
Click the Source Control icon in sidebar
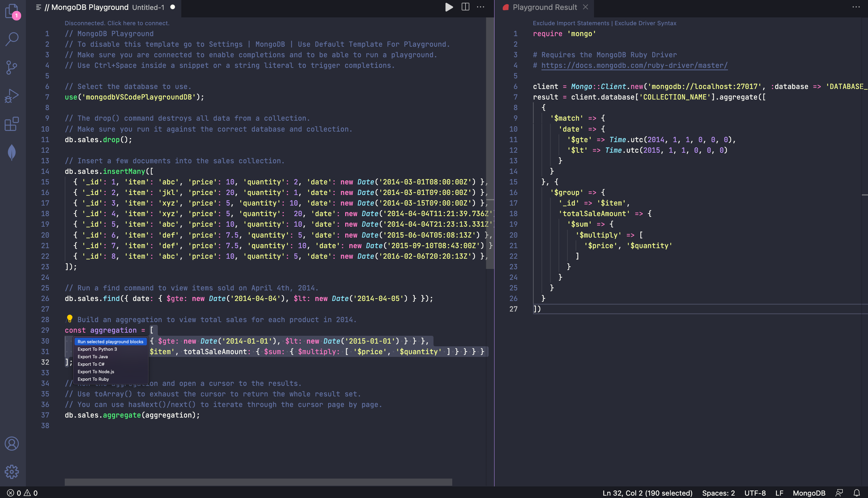coord(13,67)
